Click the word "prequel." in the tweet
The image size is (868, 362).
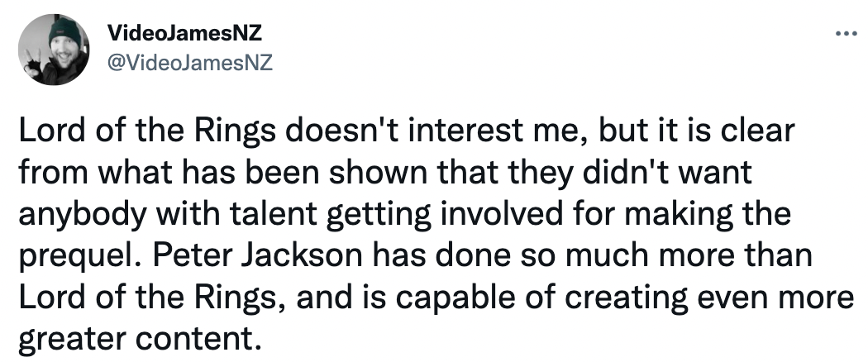[81, 256]
